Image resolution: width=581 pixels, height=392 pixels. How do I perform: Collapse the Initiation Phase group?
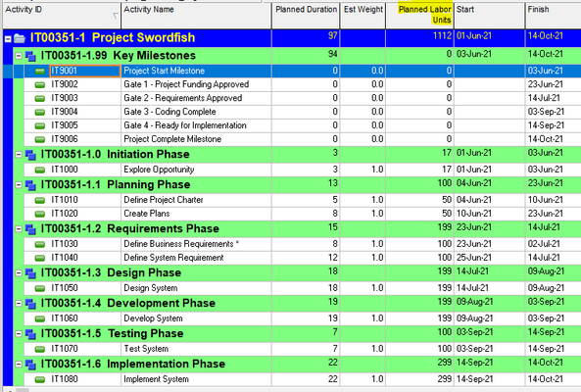tap(19, 155)
